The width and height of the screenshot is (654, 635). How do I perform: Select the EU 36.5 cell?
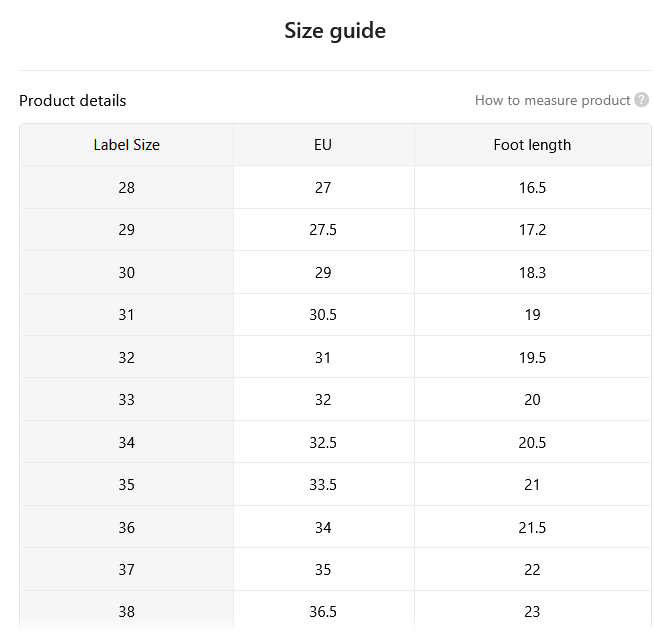click(x=323, y=612)
